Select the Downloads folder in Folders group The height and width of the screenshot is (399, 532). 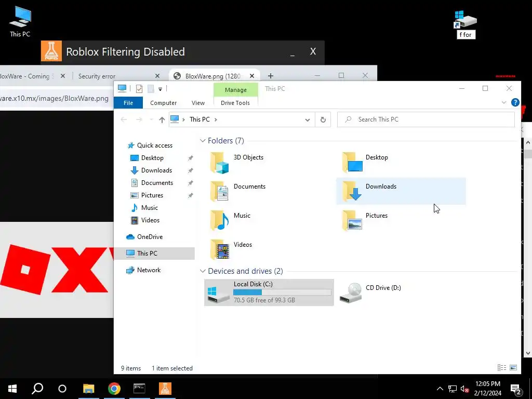[x=401, y=191]
